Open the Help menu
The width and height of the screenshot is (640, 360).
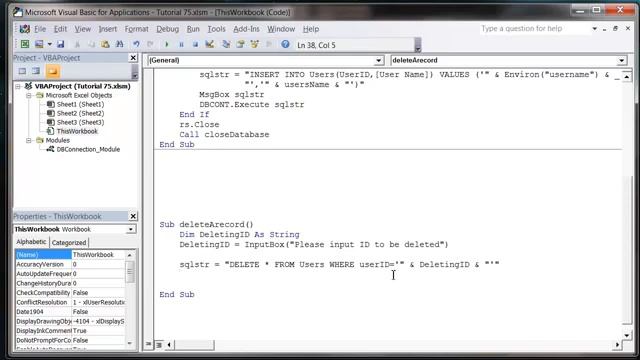coord(311,29)
